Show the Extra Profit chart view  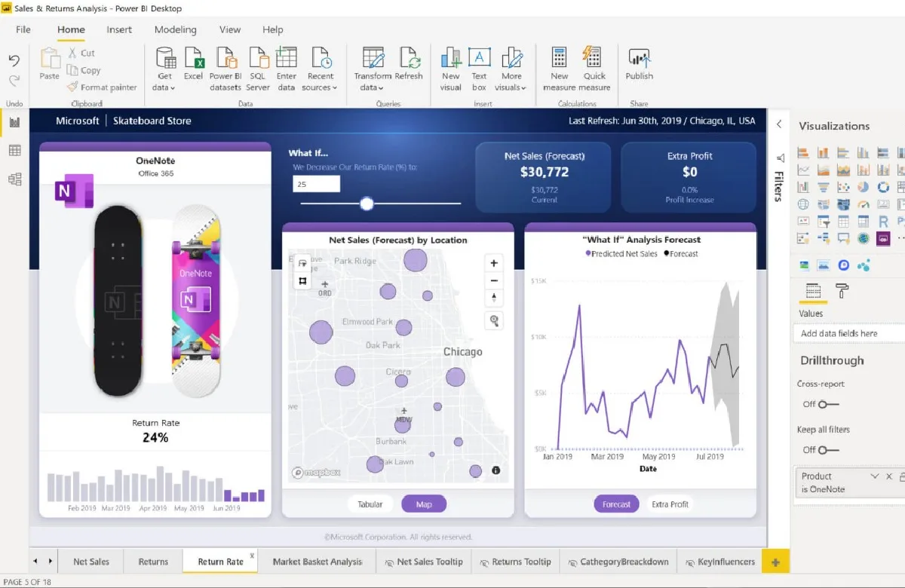click(x=670, y=504)
